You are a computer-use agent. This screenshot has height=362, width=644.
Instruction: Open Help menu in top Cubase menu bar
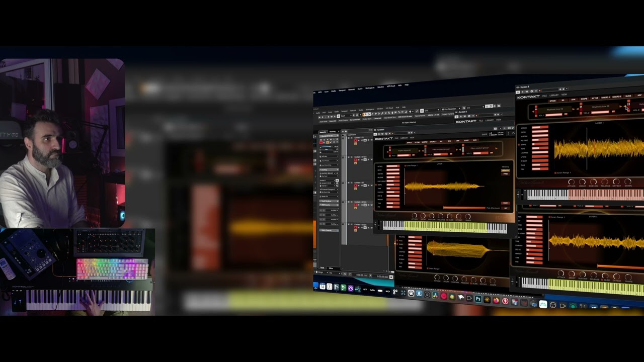coord(407,85)
